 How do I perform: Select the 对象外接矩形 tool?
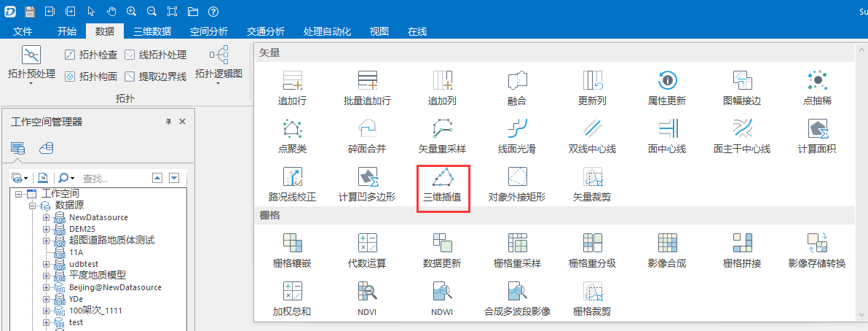tap(517, 184)
